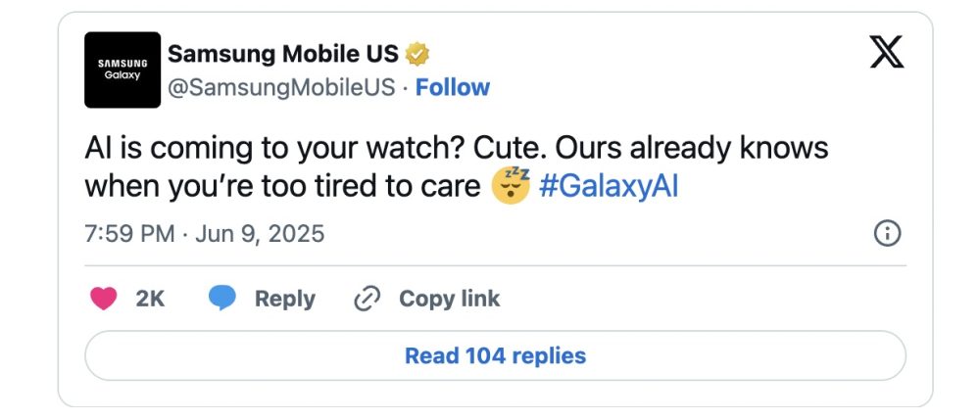Click the X logo icon
Screen dimensions: 980x420
[886, 53]
